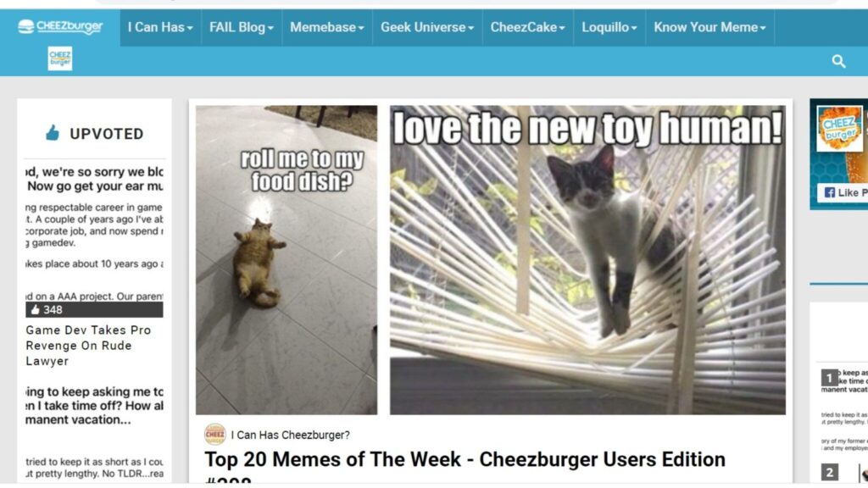The height and width of the screenshot is (488, 868).
Task: Click the small Cheez burger square icon
Action: [x=60, y=58]
